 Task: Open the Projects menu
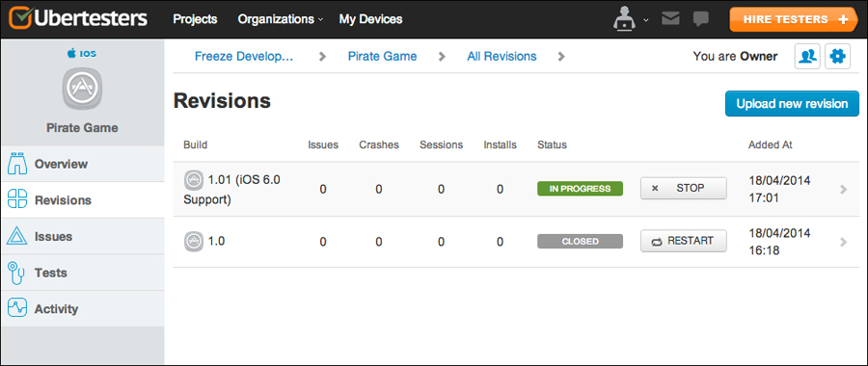[x=195, y=19]
